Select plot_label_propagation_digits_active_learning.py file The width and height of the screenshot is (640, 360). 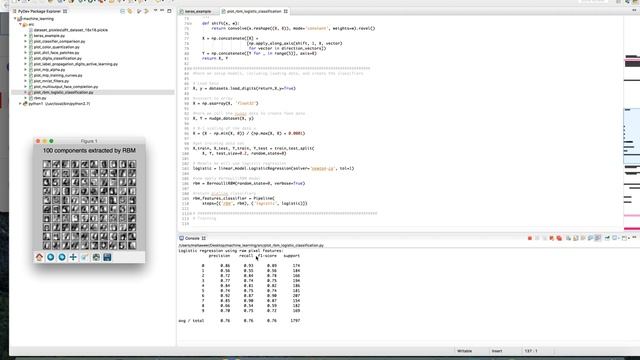(76, 64)
